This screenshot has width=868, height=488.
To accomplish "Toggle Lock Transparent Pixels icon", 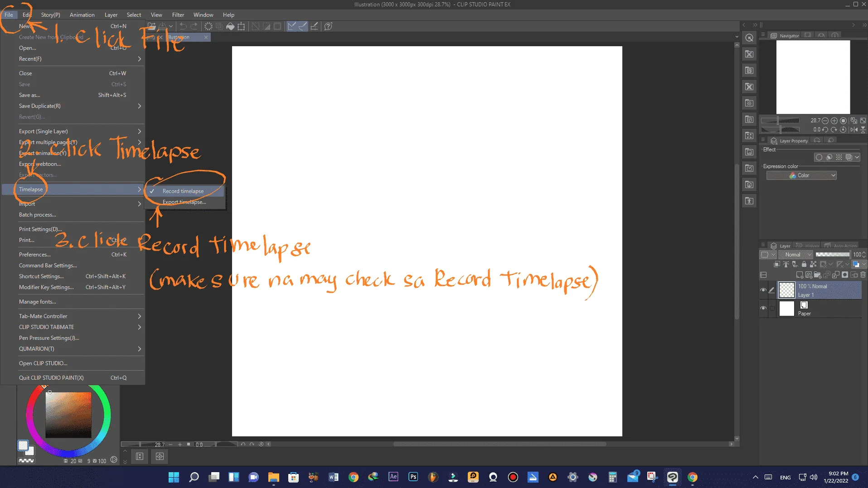I will click(813, 264).
